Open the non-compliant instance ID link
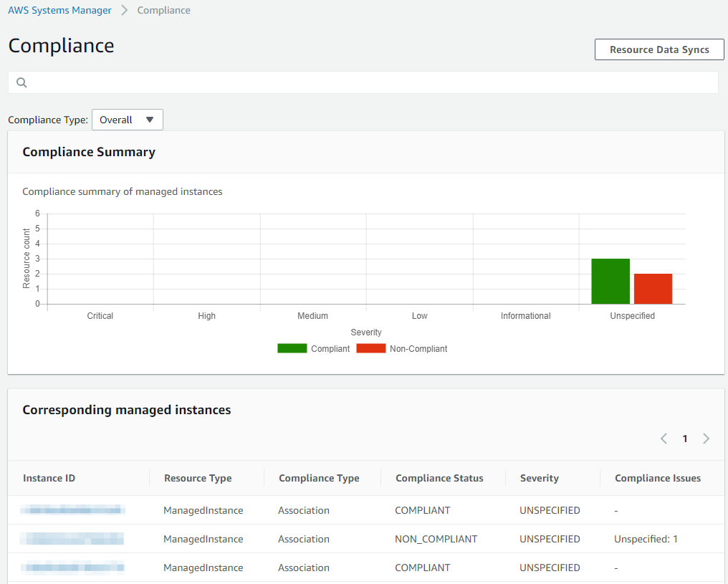 72,539
